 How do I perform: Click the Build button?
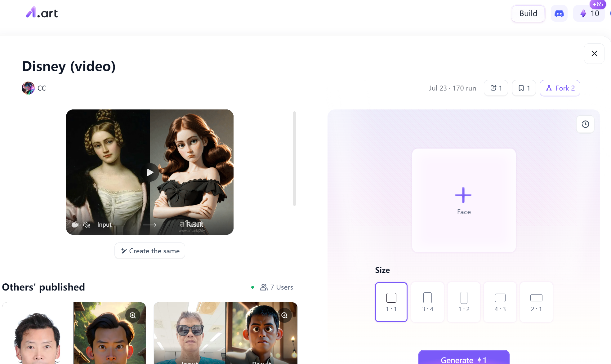(x=528, y=14)
